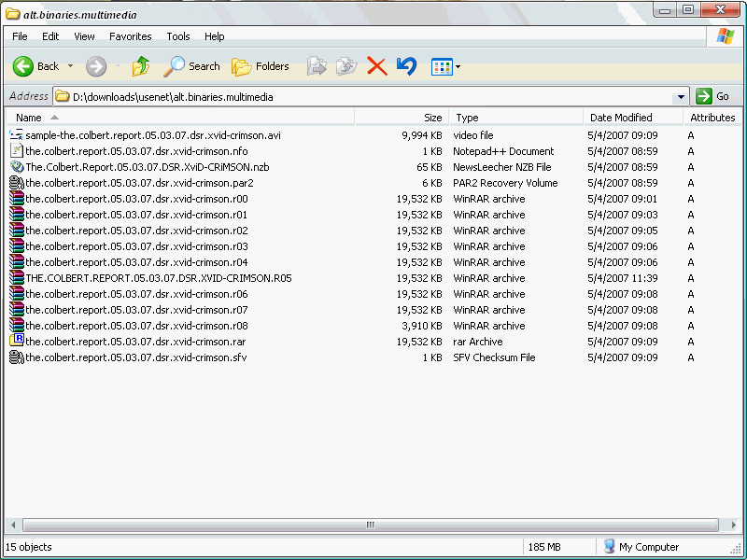Click the scroll right arrow
The image size is (747, 560).
(733, 525)
